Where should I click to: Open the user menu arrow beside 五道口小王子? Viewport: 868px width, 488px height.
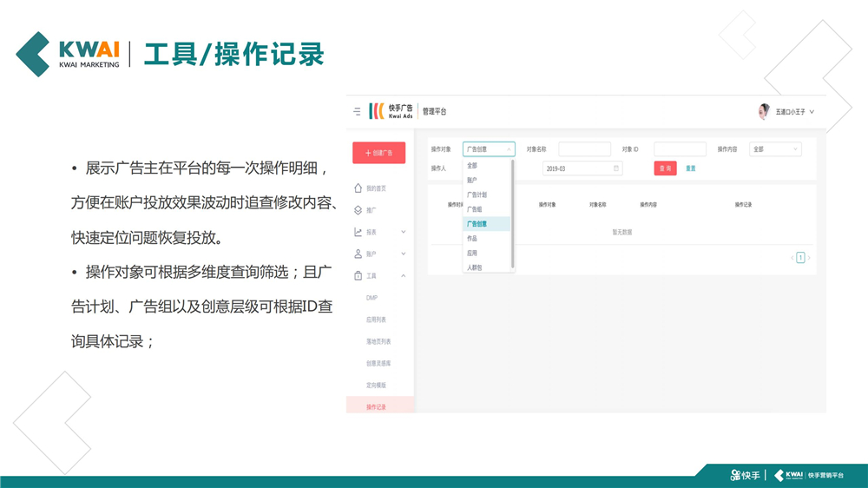pyautogui.click(x=812, y=112)
